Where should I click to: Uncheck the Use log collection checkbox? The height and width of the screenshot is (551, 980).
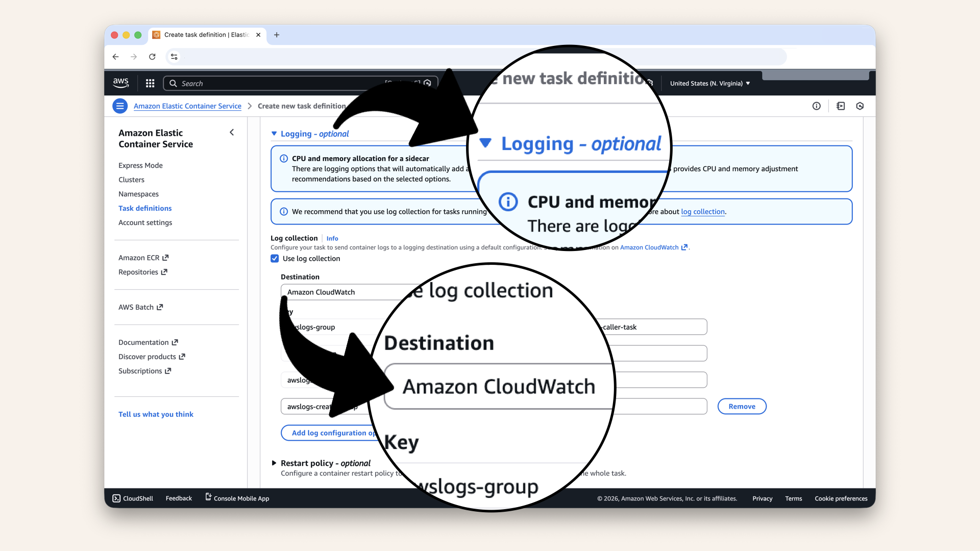275,259
